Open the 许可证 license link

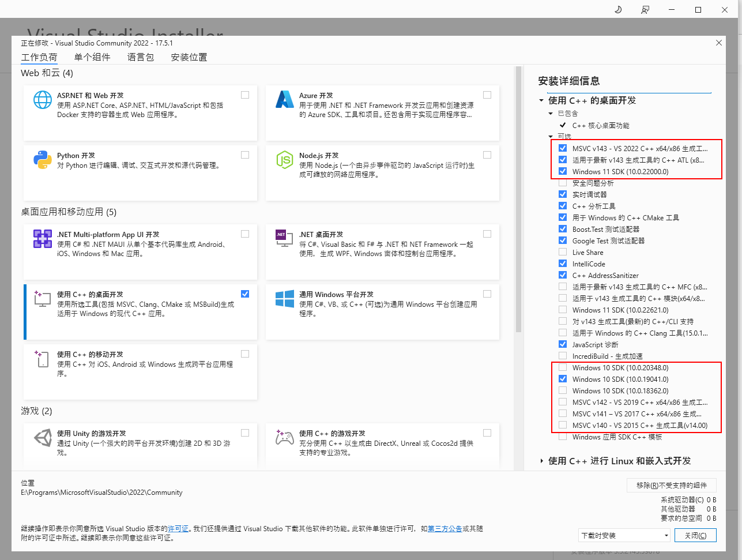click(x=178, y=529)
